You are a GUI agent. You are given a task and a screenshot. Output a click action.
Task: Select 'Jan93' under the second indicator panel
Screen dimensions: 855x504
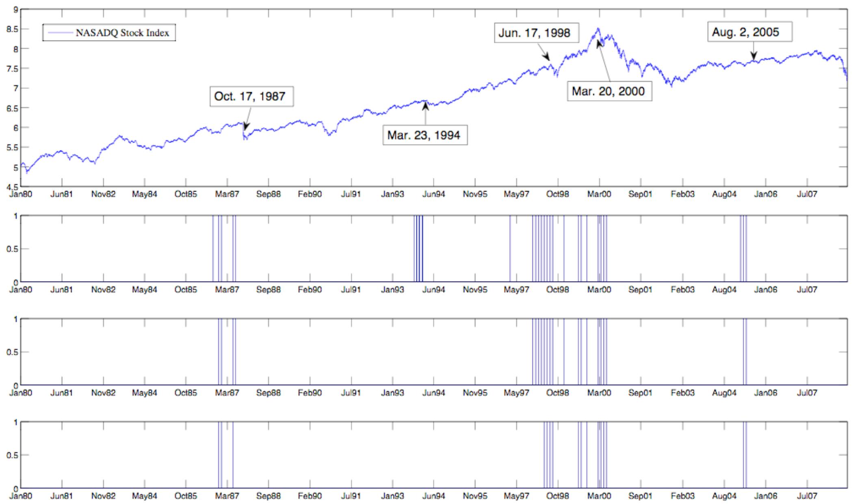pyautogui.click(x=392, y=290)
